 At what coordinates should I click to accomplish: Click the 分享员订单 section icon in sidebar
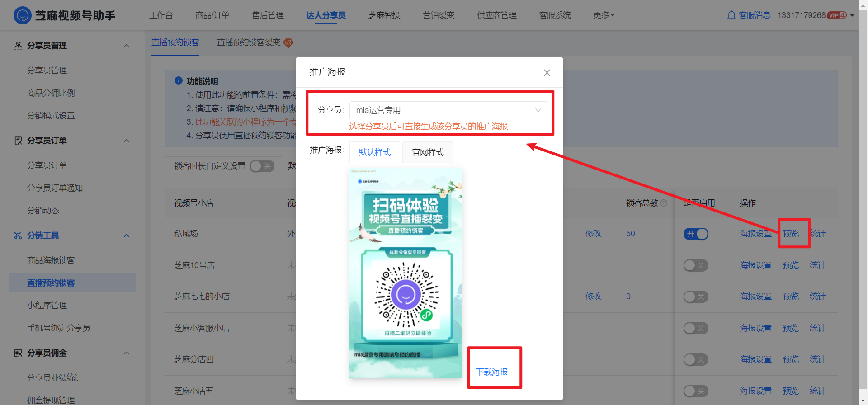tap(18, 141)
